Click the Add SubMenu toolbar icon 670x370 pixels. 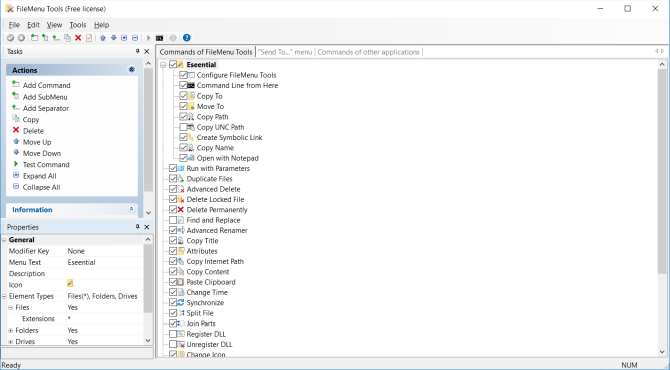point(45,38)
